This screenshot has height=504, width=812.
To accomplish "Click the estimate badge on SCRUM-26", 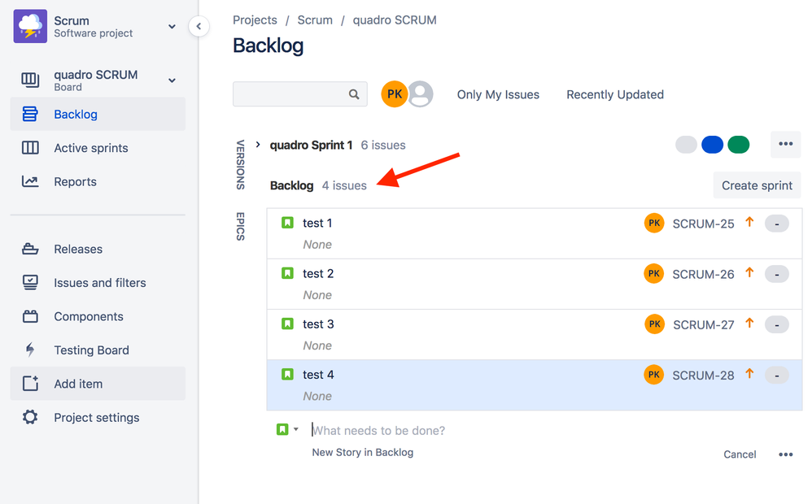I will coord(777,274).
